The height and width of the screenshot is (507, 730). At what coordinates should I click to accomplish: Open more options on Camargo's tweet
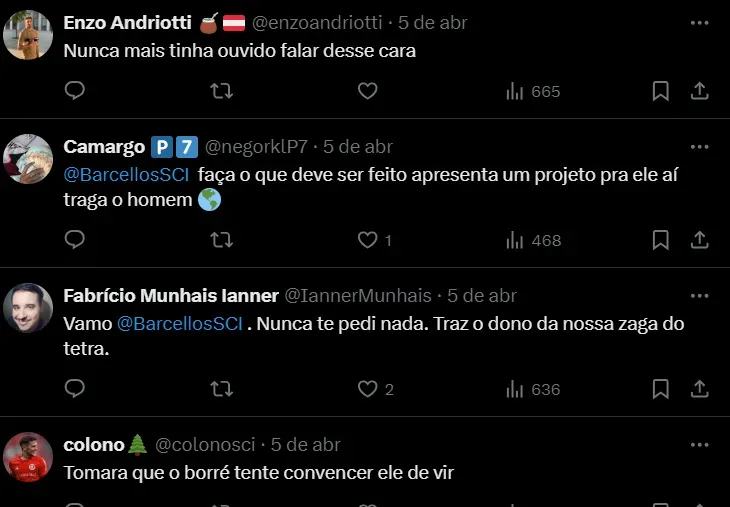pyautogui.click(x=700, y=146)
